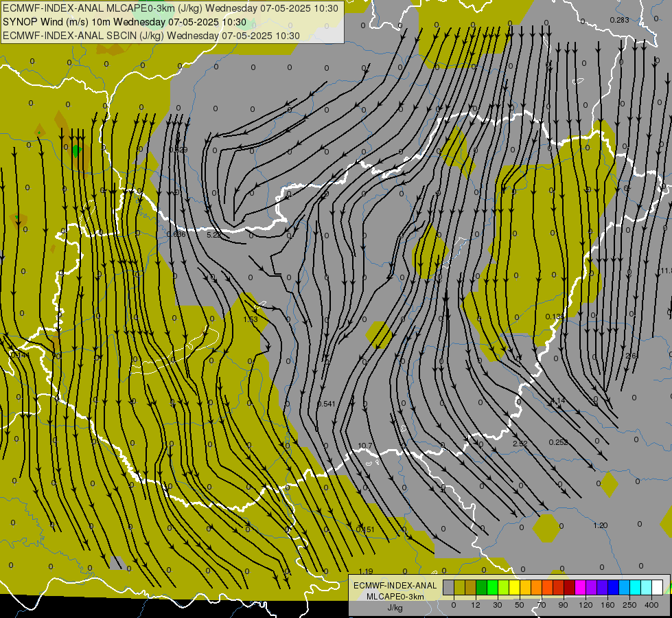The image size is (672, 618).
Task: Click the map value 0.283
Action: [619, 20]
